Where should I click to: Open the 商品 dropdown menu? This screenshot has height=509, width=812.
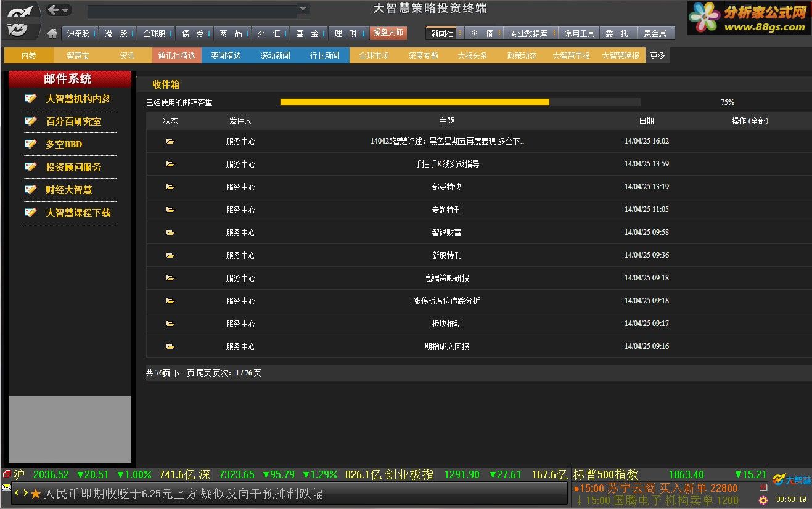[x=232, y=33]
